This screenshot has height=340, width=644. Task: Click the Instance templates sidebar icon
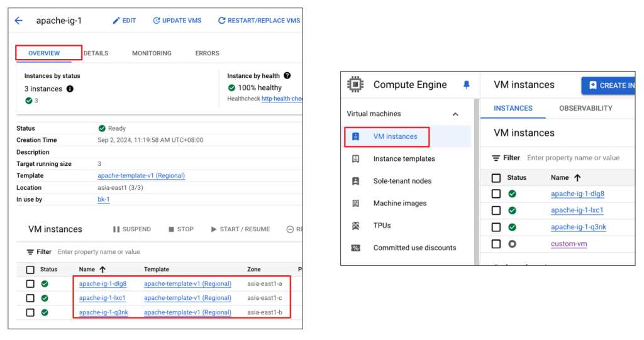pos(356,159)
